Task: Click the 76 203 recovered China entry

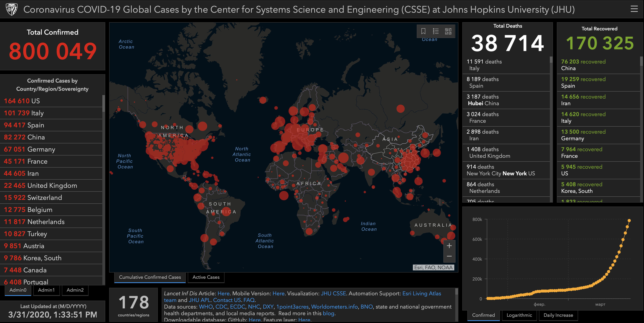Action: pyautogui.click(x=598, y=65)
